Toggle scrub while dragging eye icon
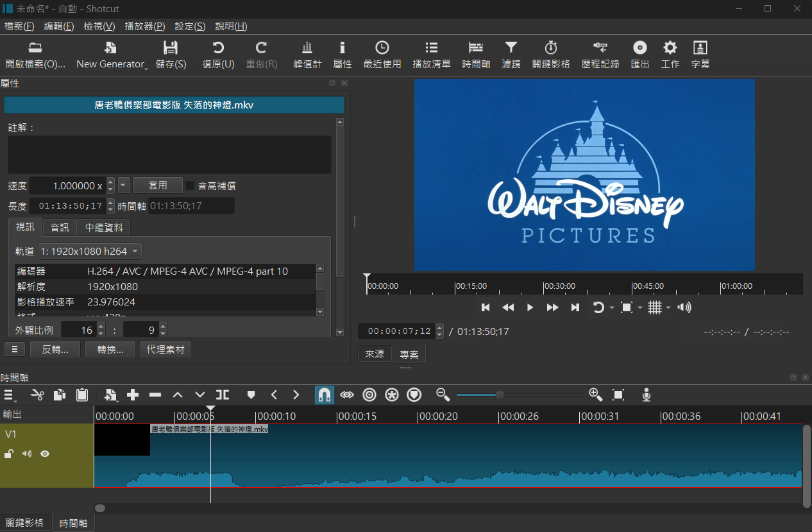Image resolution: width=812 pixels, height=532 pixels. tap(347, 395)
